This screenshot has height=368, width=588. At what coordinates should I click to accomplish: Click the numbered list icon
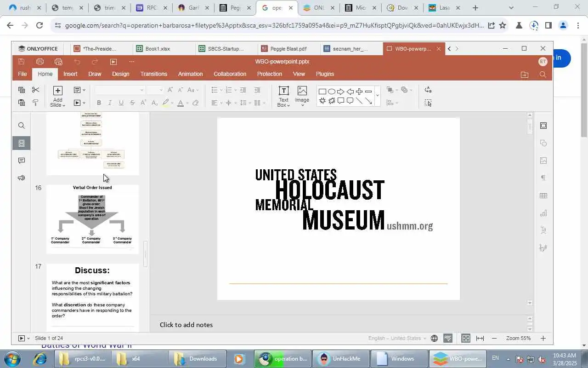coord(229,90)
